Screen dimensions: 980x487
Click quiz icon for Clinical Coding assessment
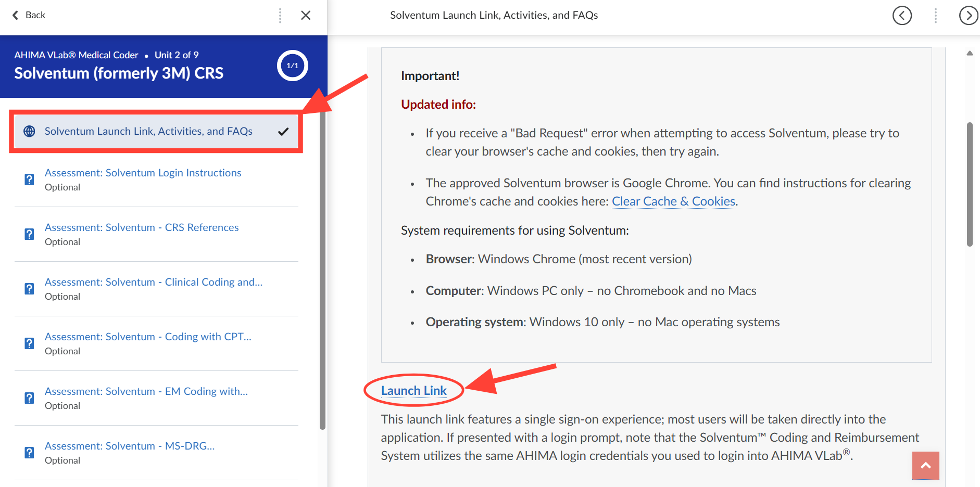click(x=30, y=289)
